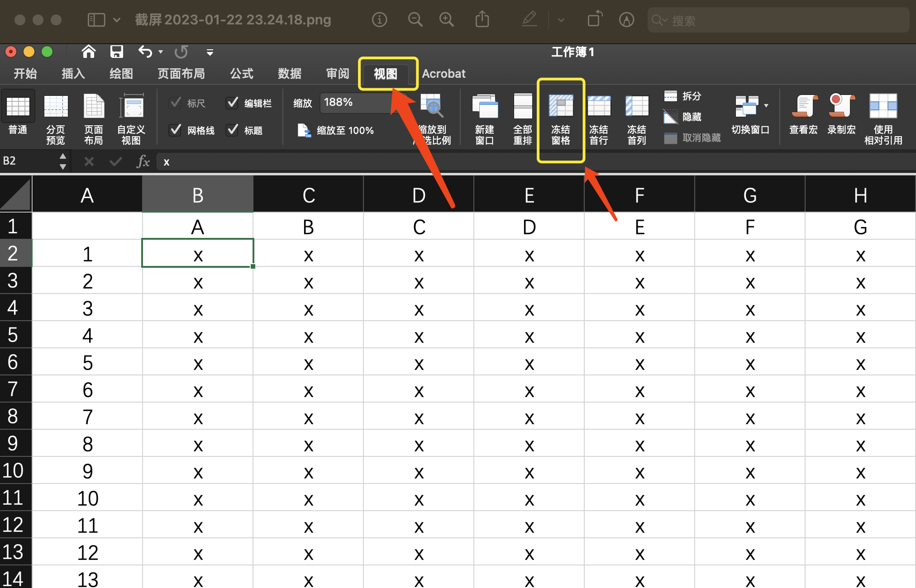Uncheck the 编辑栏 (Formula Bar) checkbox
Screen dimensions: 916x588
pos(232,103)
